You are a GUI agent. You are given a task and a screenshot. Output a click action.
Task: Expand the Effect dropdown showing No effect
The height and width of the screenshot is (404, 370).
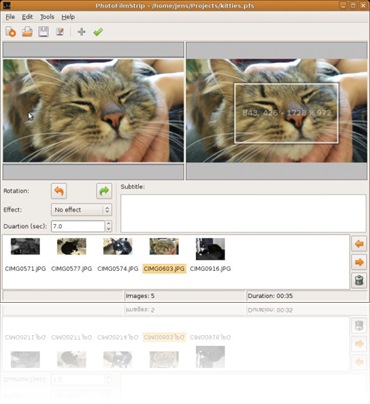pyautogui.click(x=81, y=210)
